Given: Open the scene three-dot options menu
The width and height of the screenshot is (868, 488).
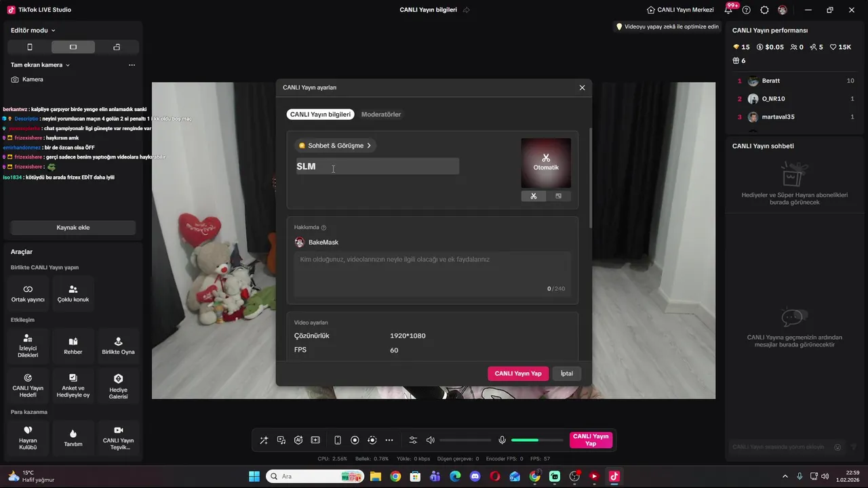Looking at the screenshot, I should pos(132,65).
